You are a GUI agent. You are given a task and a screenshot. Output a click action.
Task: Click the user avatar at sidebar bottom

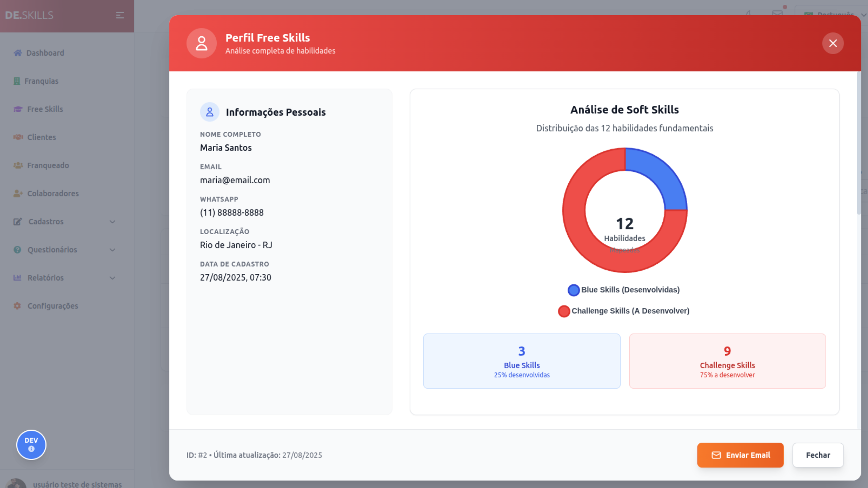(16, 483)
